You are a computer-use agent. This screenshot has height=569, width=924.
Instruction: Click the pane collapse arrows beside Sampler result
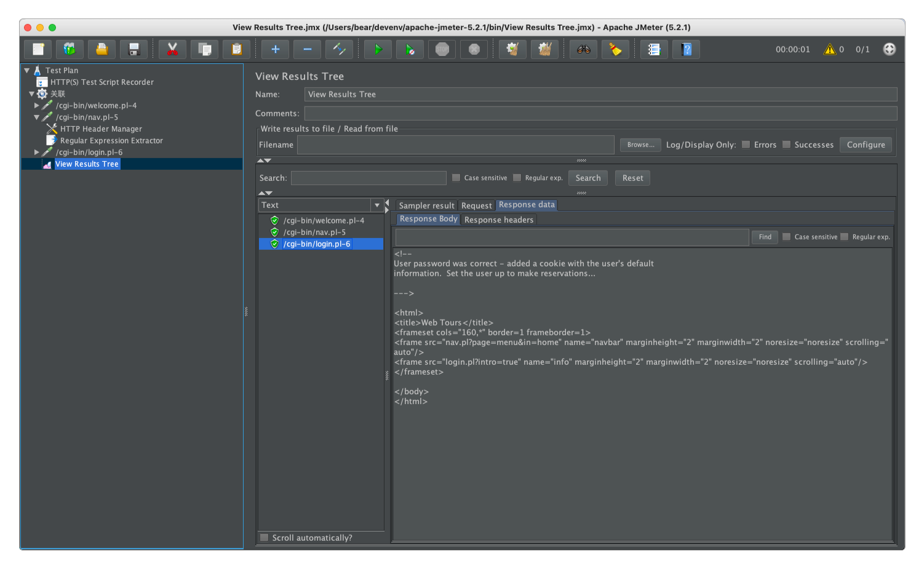(x=387, y=206)
